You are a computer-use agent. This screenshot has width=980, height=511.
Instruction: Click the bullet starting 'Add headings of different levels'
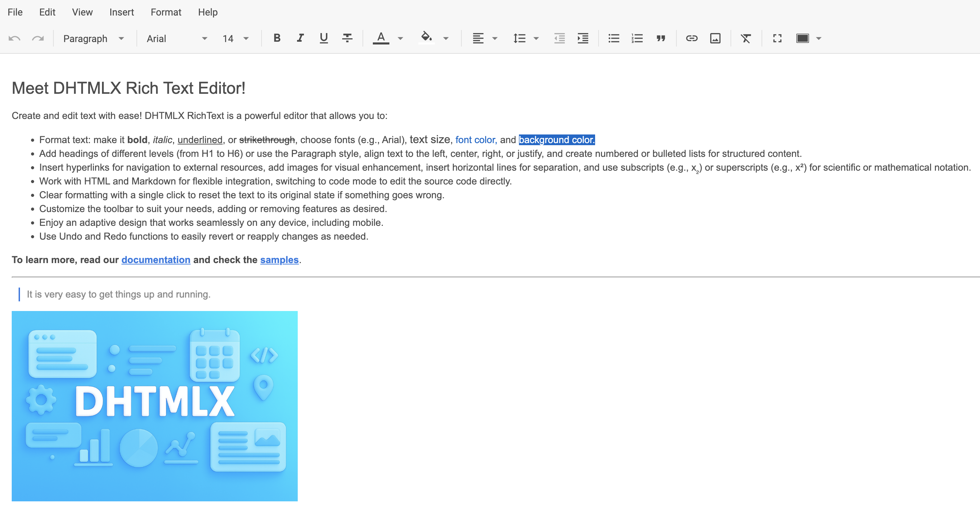pos(420,153)
